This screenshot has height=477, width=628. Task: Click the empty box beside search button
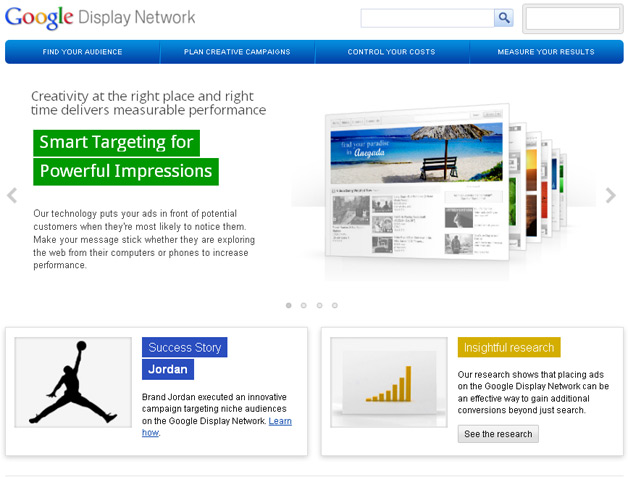click(572, 19)
